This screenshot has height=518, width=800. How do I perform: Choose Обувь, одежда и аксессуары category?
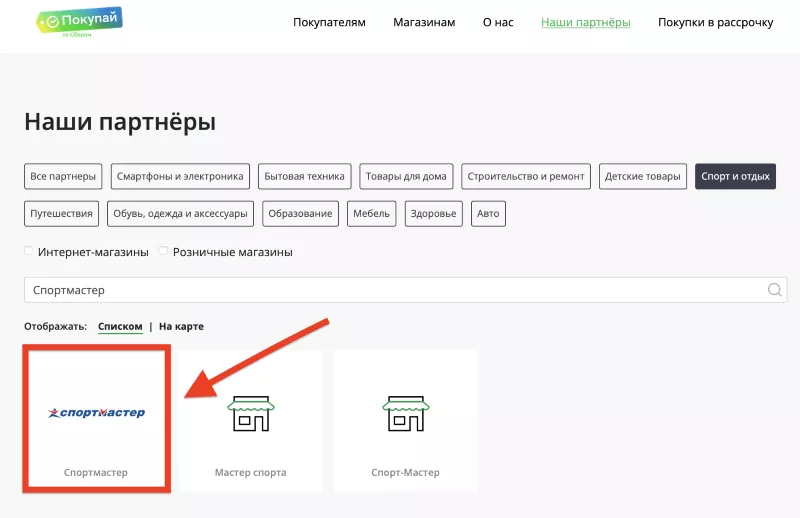180,213
